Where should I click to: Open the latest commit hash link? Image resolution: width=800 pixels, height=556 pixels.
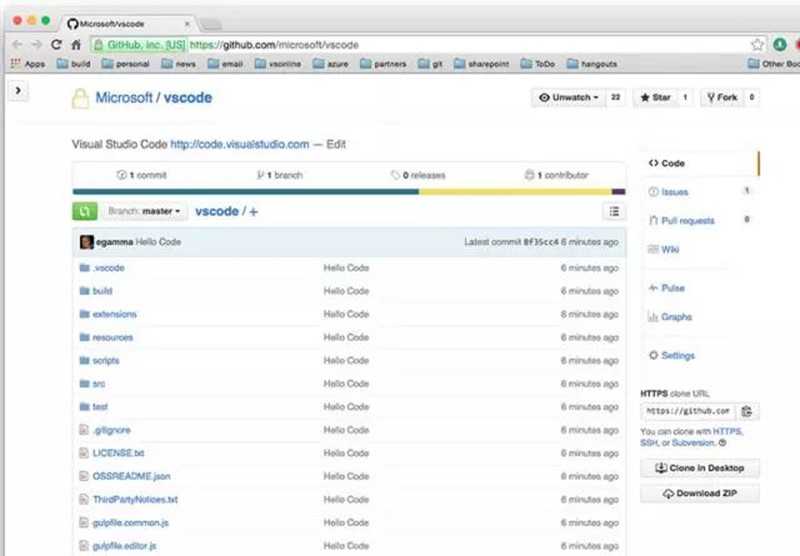point(541,242)
